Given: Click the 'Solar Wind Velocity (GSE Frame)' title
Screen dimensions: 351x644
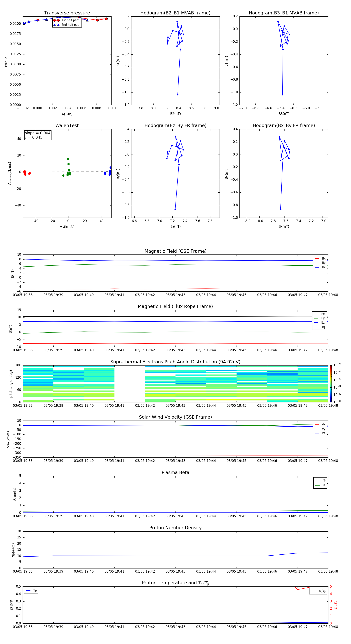Looking at the screenshot, I should pos(175,417).
